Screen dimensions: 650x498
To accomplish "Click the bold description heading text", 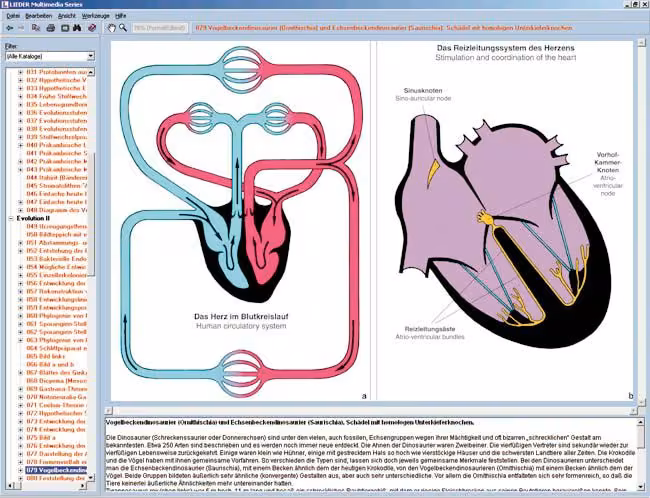I will (x=290, y=423).
